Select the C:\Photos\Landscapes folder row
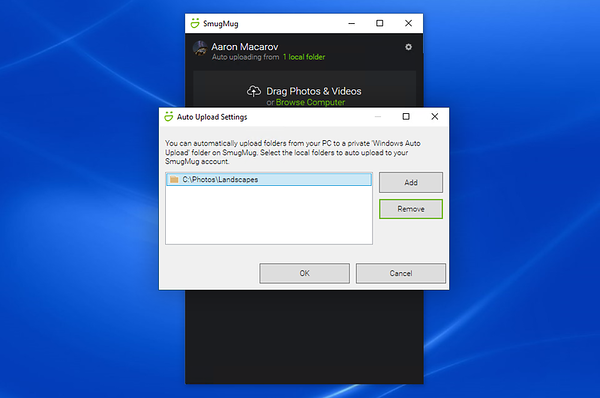 click(x=269, y=179)
